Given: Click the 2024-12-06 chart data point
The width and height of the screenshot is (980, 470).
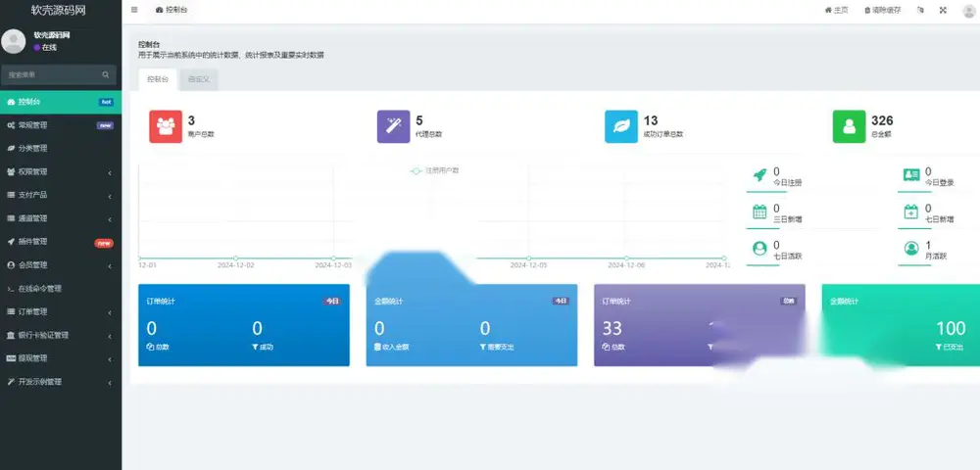Looking at the screenshot, I should tap(626, 258).
